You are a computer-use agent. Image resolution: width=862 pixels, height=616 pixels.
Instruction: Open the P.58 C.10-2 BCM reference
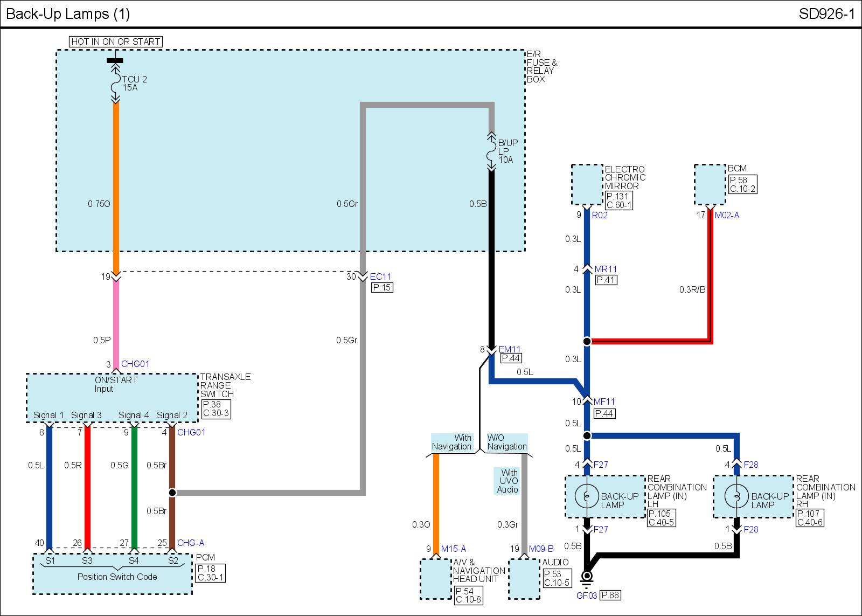pyautogui.click(x=742, y=184)
